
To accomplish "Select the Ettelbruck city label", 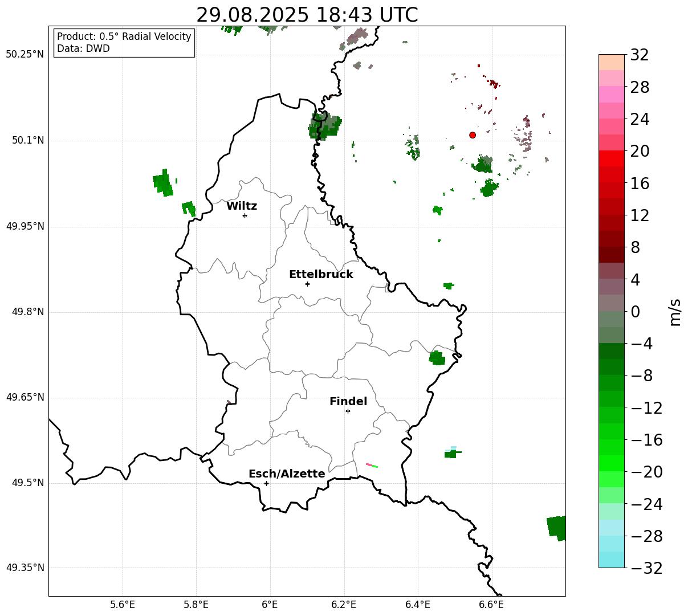I will point(321,275).
